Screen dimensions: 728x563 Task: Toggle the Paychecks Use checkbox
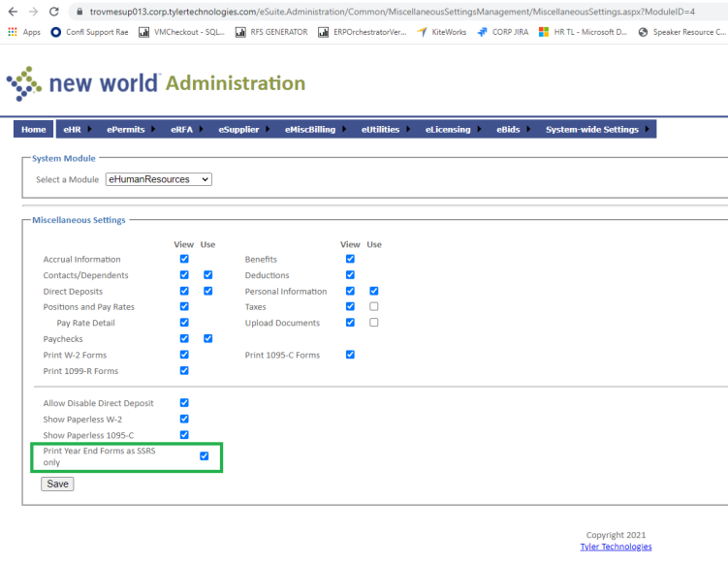click(207, 339)
